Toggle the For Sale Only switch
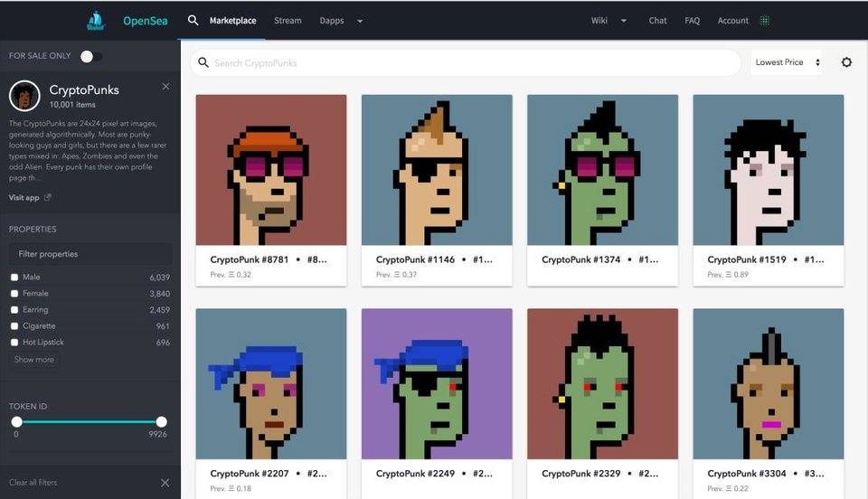Screen dimensions: 868x499 point(90,56)
